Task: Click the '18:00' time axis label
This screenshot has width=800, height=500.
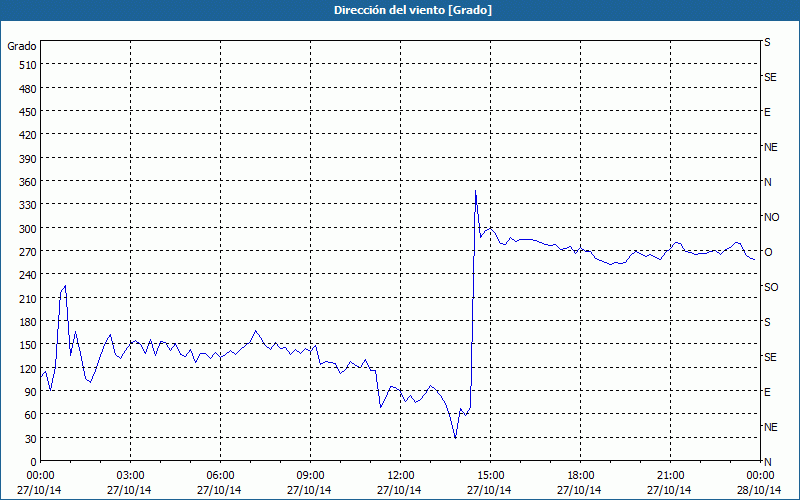Action: click(x=580, y=476)
